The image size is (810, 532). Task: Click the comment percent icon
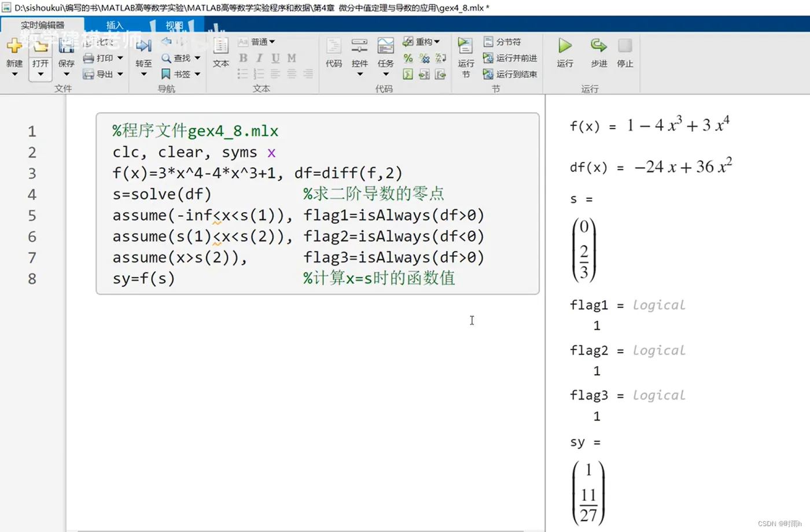point(408,58)
